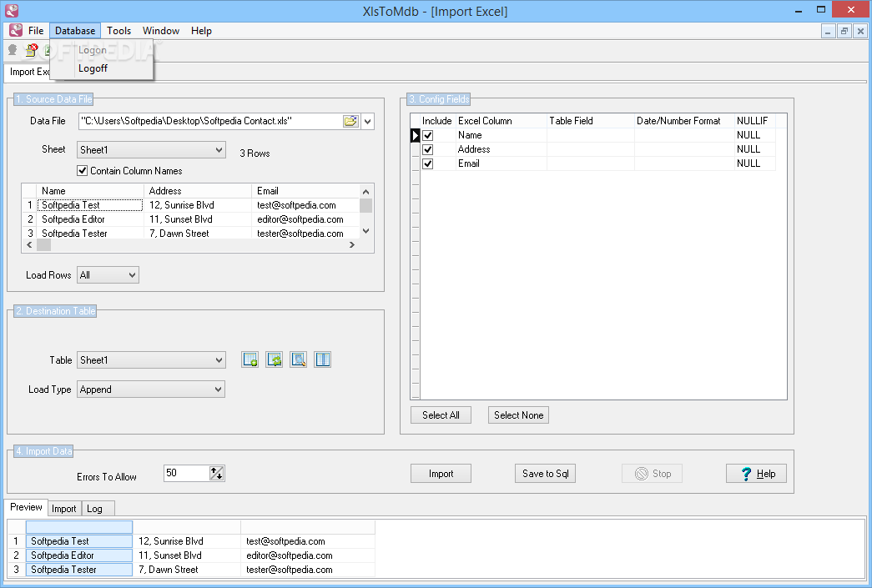Viewport: 872px width, 588px height.
Task: Click the Errors To Allow stepper arrows
Action: click(x=216, y=474)
